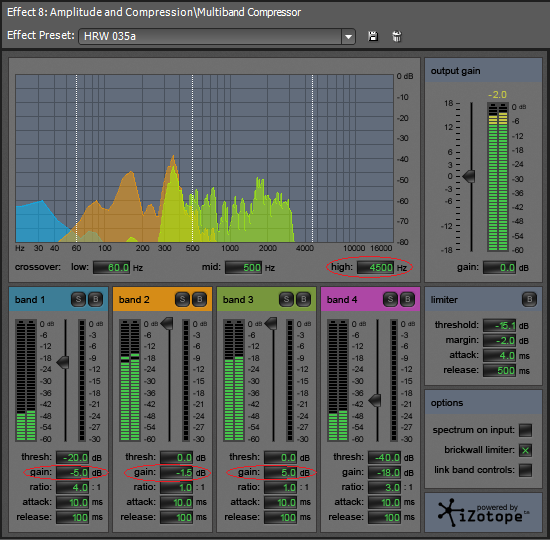Select the Effect Preset combo box field
550x540 pixels.
[217, 36]
